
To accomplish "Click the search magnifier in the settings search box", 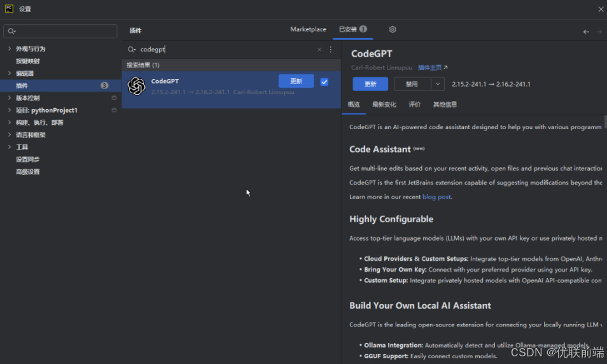I will click(x=11, y=31).
